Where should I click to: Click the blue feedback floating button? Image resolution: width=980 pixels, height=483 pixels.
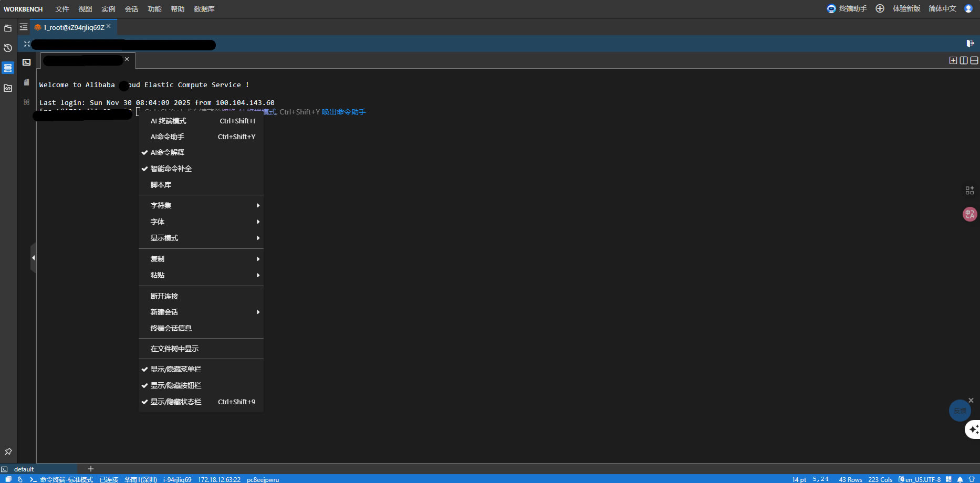point(960,411)
